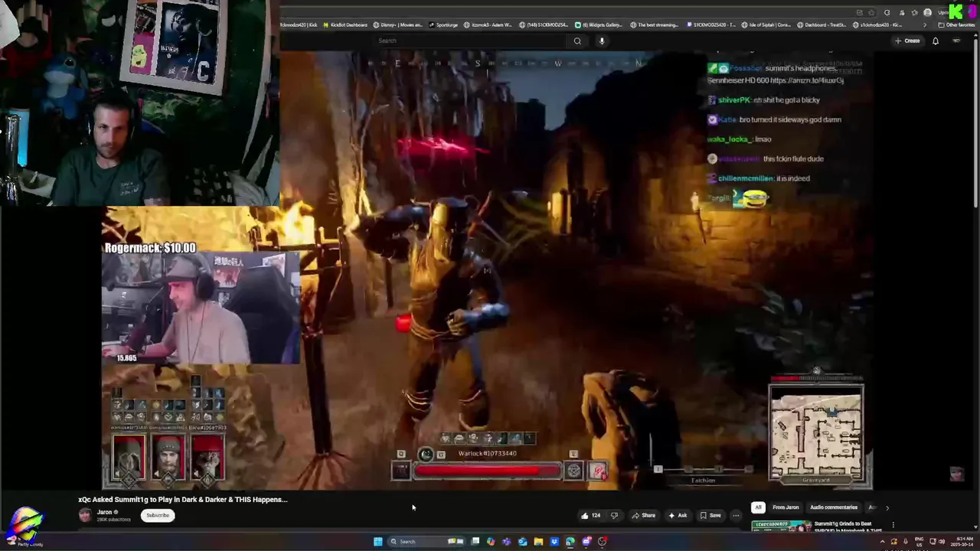Activate voice search microphone icon
980x551 pixels.
[x=602, y=41]
